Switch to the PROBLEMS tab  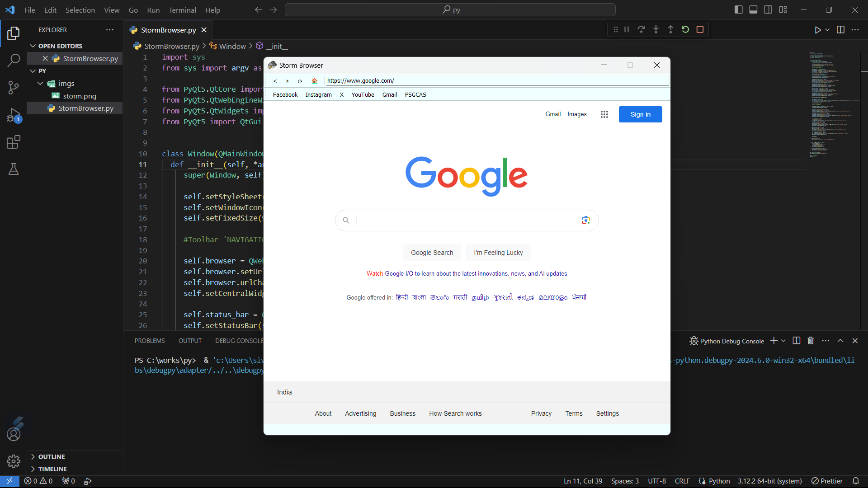tap(149, 340)
